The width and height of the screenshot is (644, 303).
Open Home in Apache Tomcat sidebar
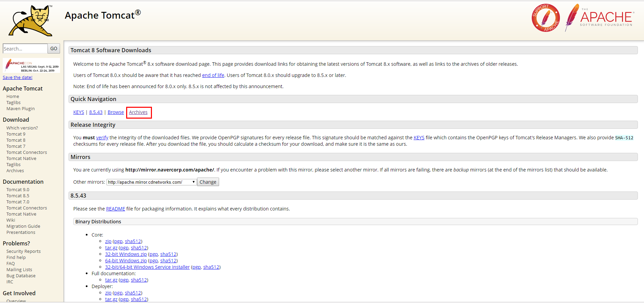pos(13,97)
